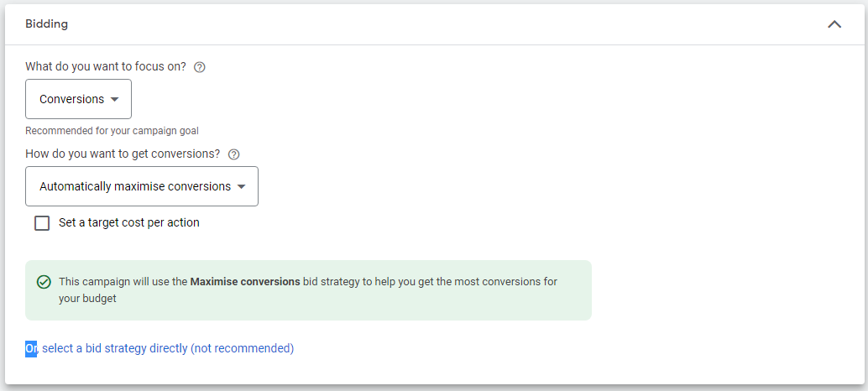Viewport: 868px width, 391px height.
Task: Click the green checkmark icon in banner
Action: coord(44,282)
